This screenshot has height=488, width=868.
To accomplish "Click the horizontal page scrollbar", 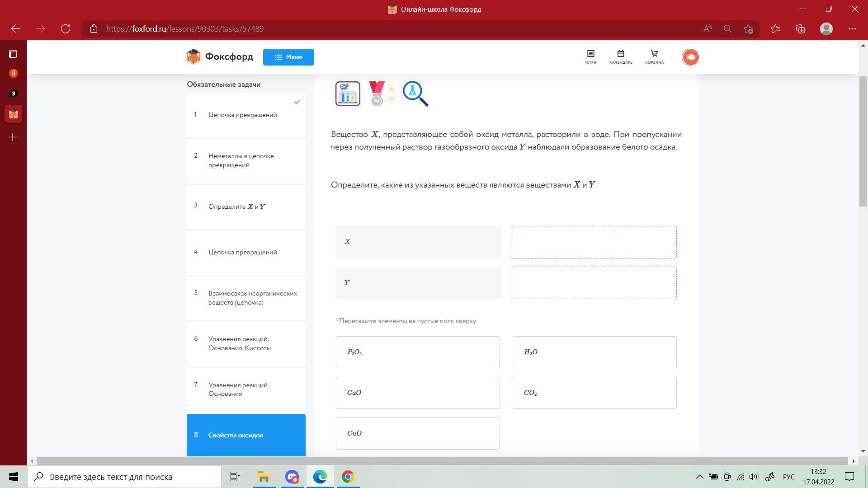I will pos(442,461).
